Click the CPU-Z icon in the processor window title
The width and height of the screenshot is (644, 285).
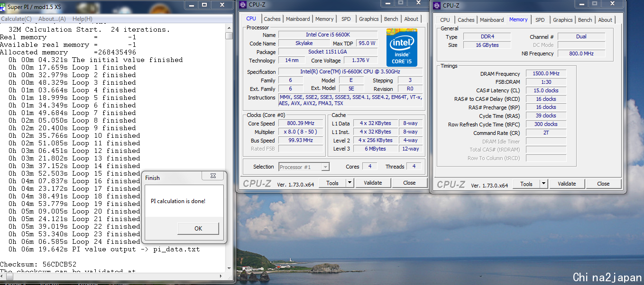coord(243,5)
